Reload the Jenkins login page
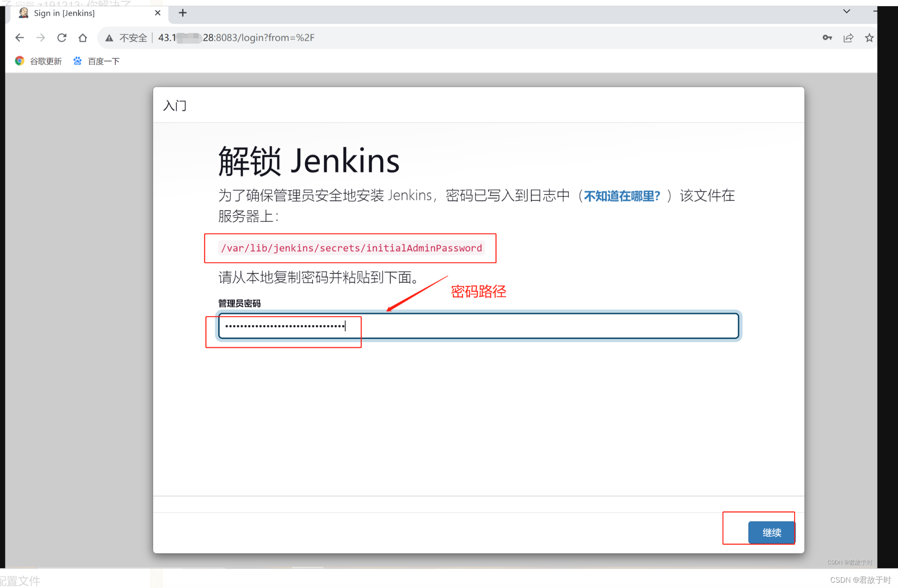 coord(62,38)
